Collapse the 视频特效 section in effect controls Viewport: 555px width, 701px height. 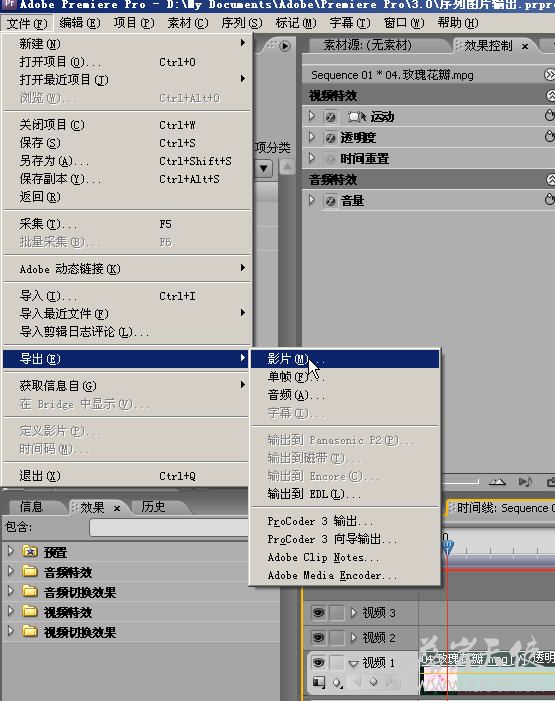coord(551,95)
